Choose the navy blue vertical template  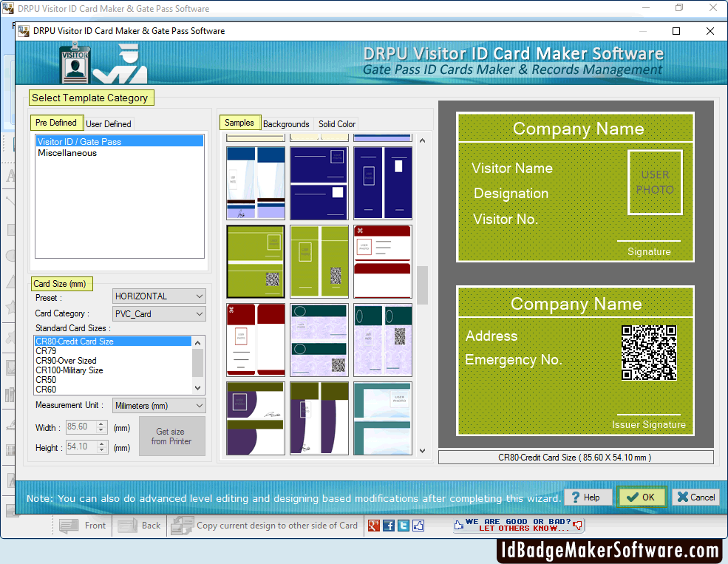coord(383,183)
